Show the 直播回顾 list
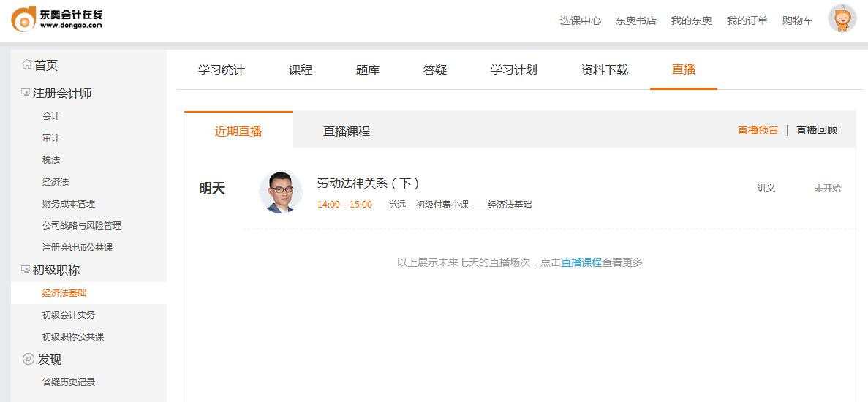The image size is (868, 402). 817,130
